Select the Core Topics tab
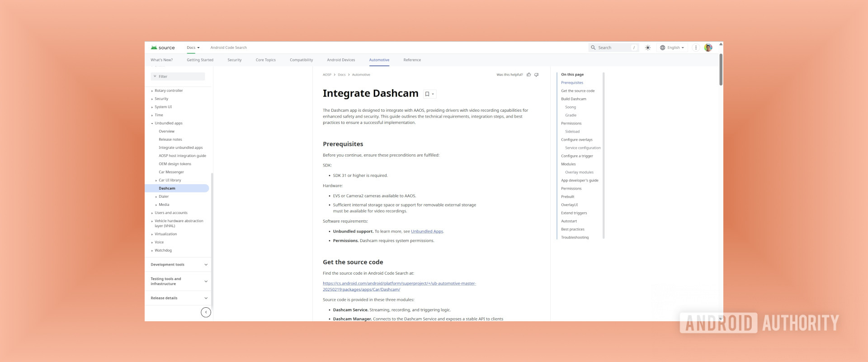This screenshot has width=868, height=362. tap(265, 60)
